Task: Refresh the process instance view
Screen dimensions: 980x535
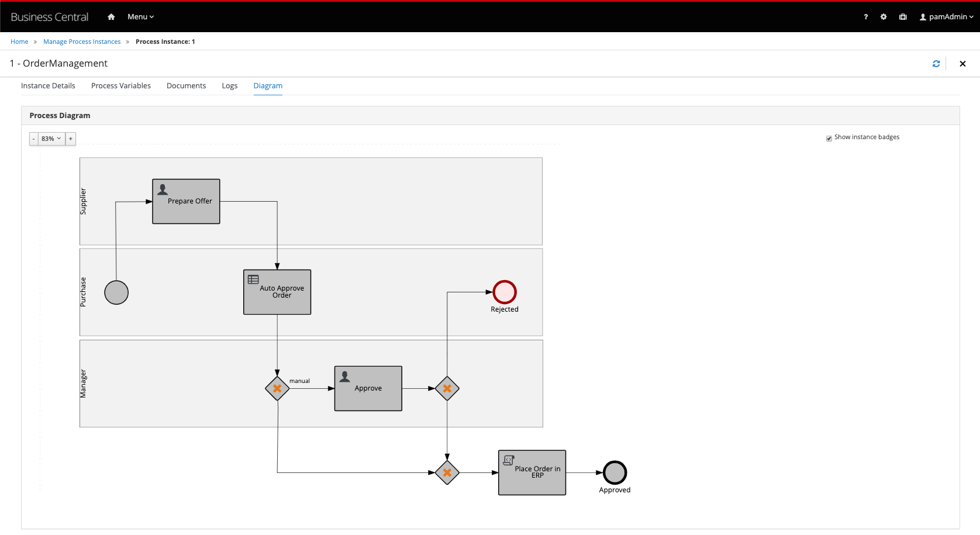Action: pos(936,64)
